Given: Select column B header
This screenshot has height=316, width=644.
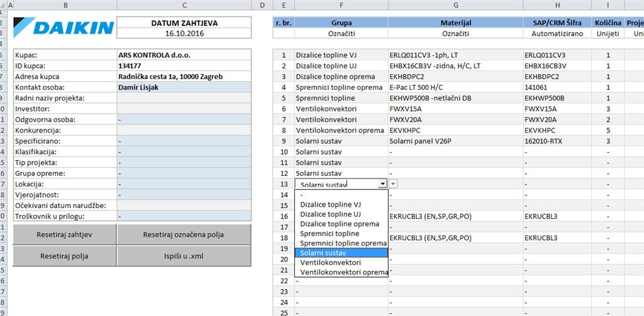Looking at the screenshot, I should (65, 5).
